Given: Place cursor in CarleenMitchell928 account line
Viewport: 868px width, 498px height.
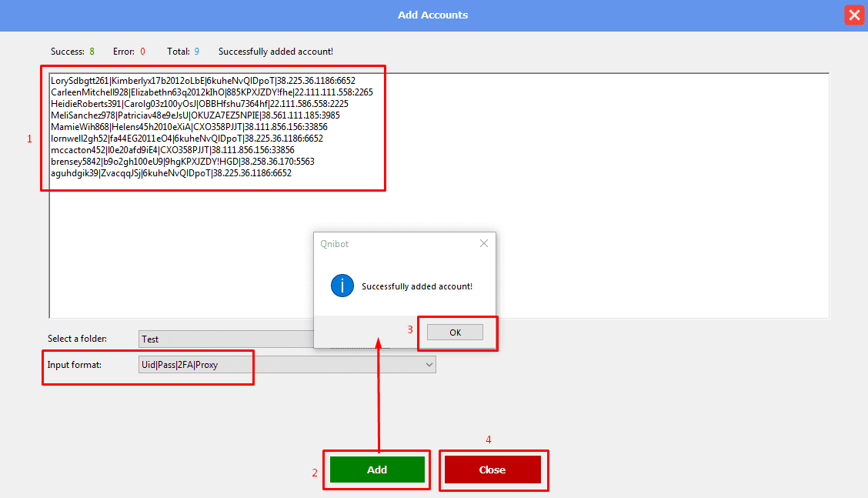Looking at the screenshot, I should coord(211,92).
